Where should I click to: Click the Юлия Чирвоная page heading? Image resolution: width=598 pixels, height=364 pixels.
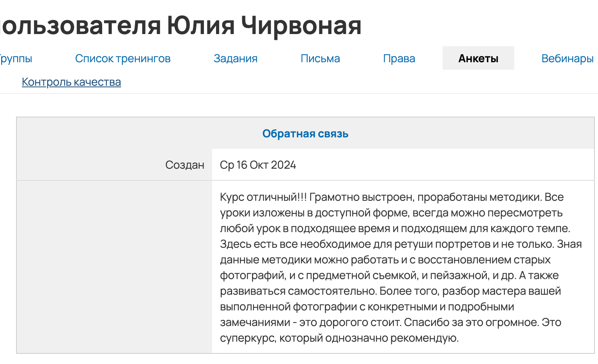click(x=264, y=25)
